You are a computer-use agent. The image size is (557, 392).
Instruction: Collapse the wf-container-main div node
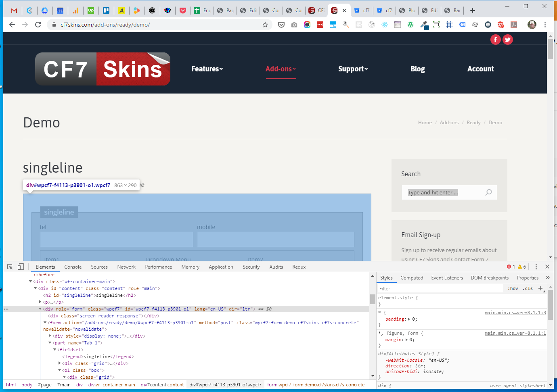pyautogui.click(x=31, y=281)
